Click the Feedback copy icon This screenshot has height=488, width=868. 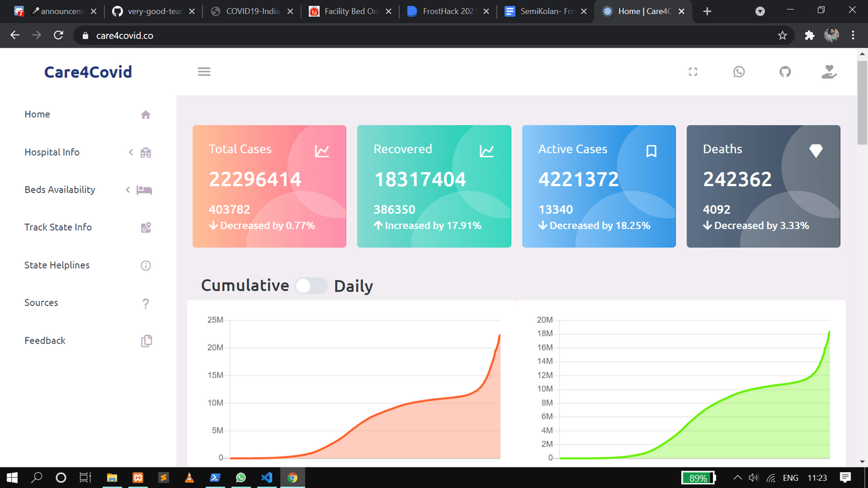[x=146, y=341]
